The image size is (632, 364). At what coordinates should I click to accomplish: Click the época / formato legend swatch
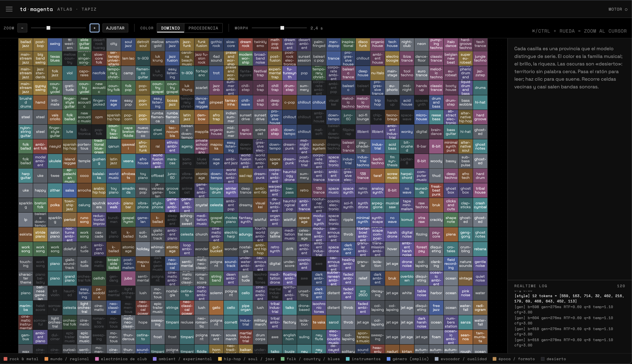point(495,359)
